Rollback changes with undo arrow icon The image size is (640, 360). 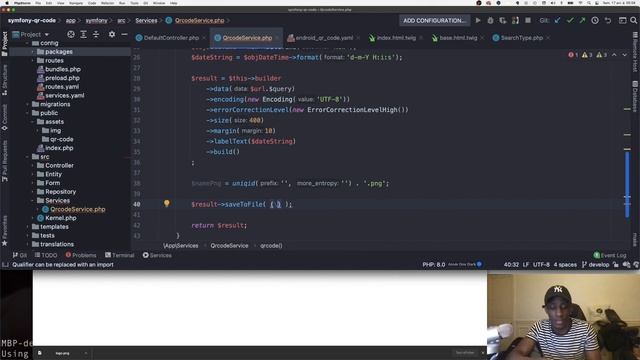[x=608, y=20]
